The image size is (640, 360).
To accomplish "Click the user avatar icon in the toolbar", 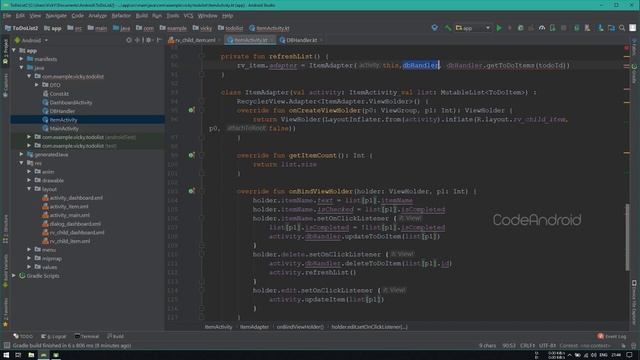I will [x=632, y=28].
